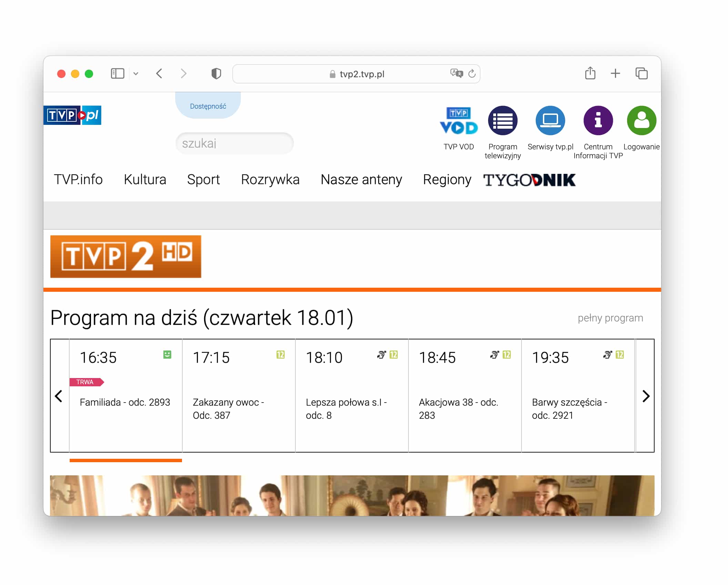Go back in schedule with left chevron

point(59,396)
